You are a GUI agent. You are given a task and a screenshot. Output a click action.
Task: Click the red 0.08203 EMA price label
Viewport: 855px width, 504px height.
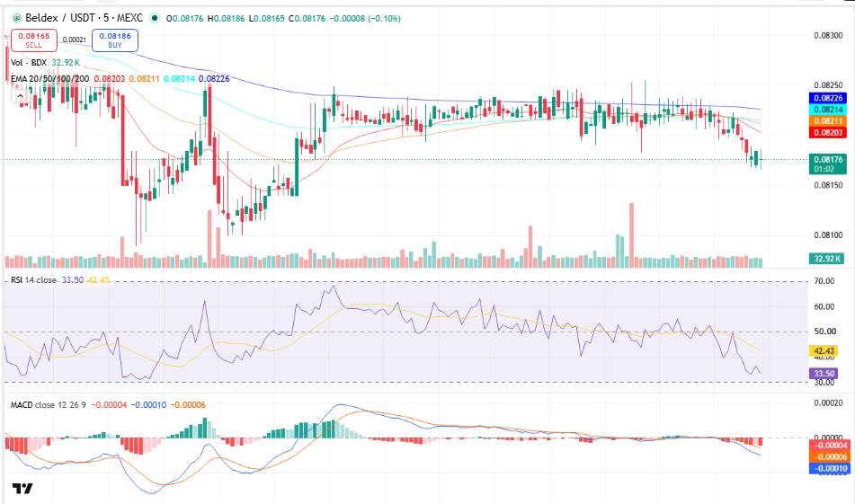click(x=828, y=132)
